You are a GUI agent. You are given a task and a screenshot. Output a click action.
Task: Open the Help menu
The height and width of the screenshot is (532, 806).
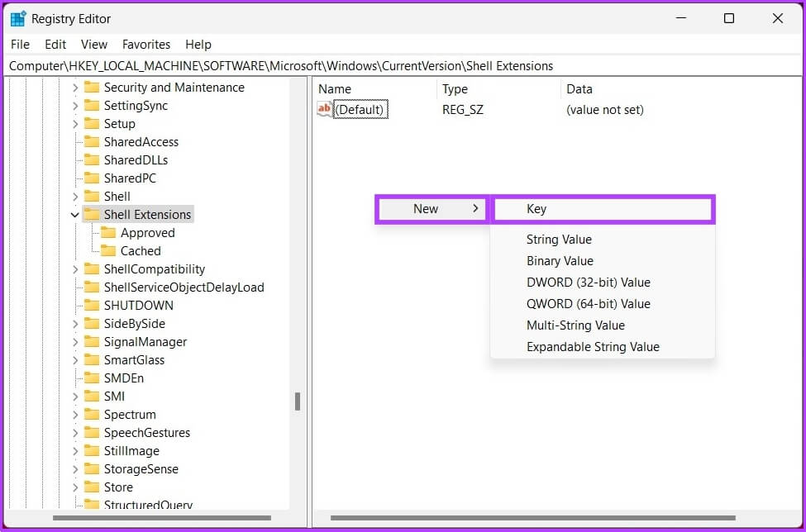(198, 45)
